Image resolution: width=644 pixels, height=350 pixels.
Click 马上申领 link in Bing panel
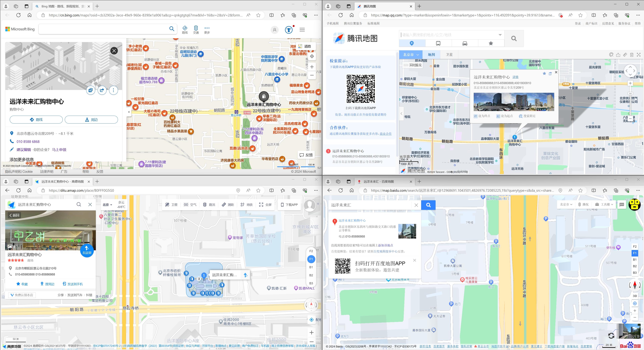click(59, 150)
